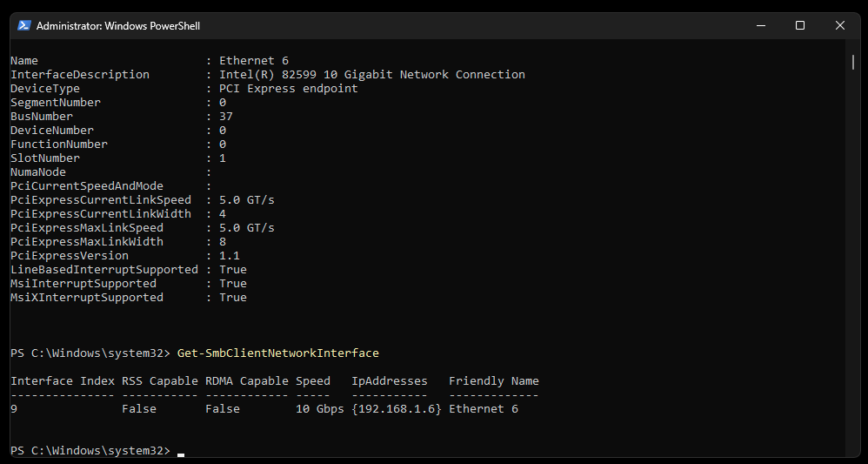
Task: Click the vertical scrollbar thumb
Action: coord(853,61)
